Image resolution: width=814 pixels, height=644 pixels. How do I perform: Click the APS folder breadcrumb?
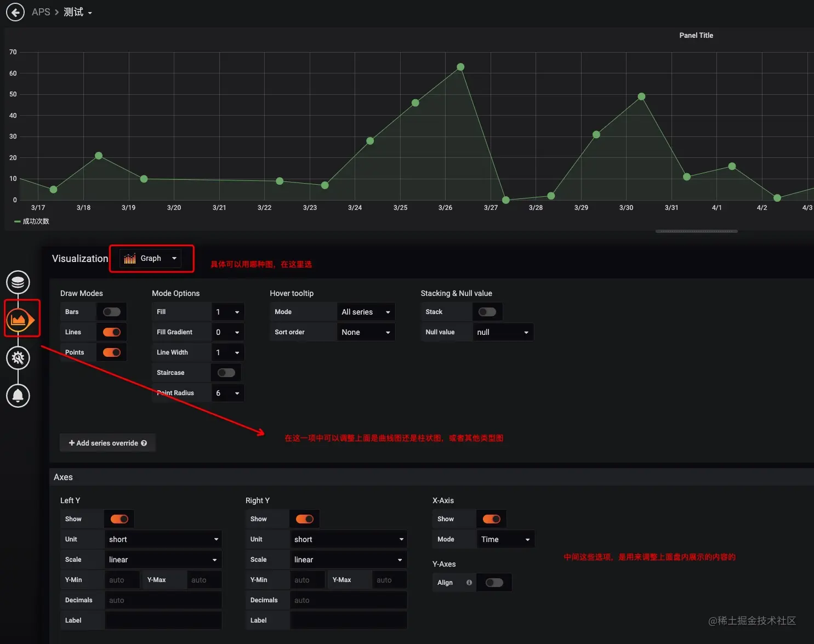coord(41,12)
